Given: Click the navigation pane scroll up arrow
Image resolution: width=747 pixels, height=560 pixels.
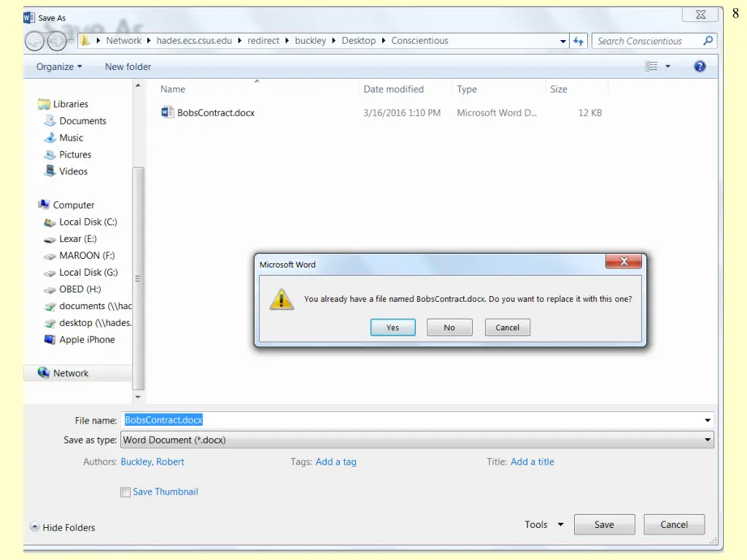Looking at the screenshot, I should pyautogui.click(x=138, y=86).
